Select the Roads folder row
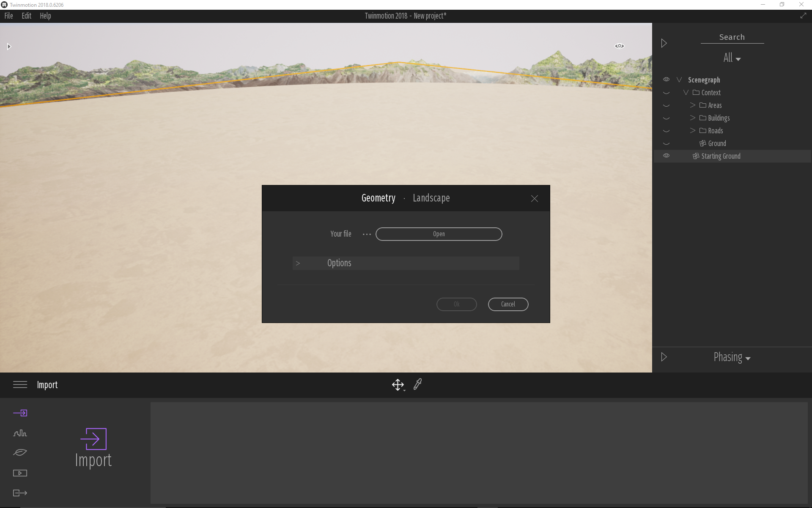812x508 pixels. click(732, 131)
